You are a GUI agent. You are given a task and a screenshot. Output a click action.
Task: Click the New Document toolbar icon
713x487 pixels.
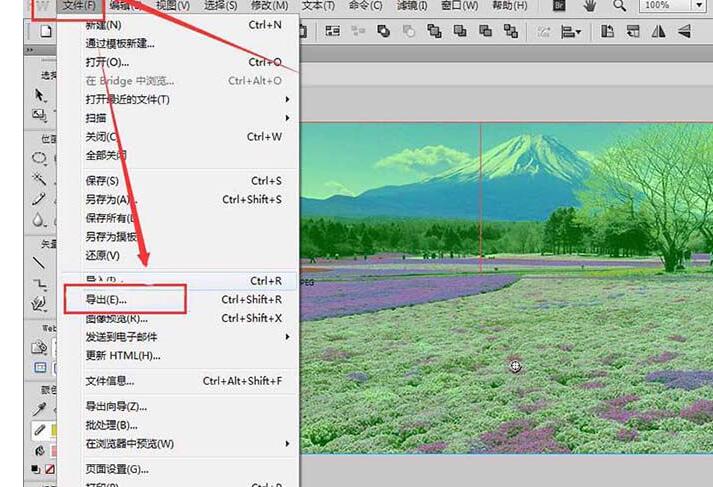pyautogui.click(x=45, y=31)
